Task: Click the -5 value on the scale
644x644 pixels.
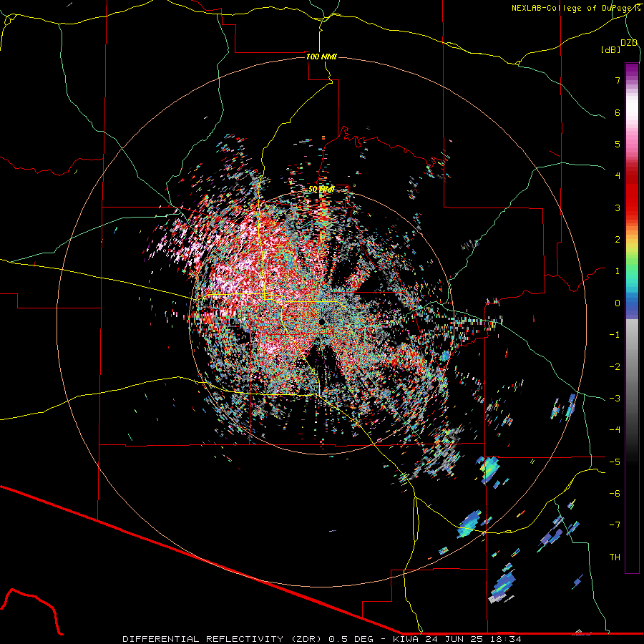Action: (615, 462)
